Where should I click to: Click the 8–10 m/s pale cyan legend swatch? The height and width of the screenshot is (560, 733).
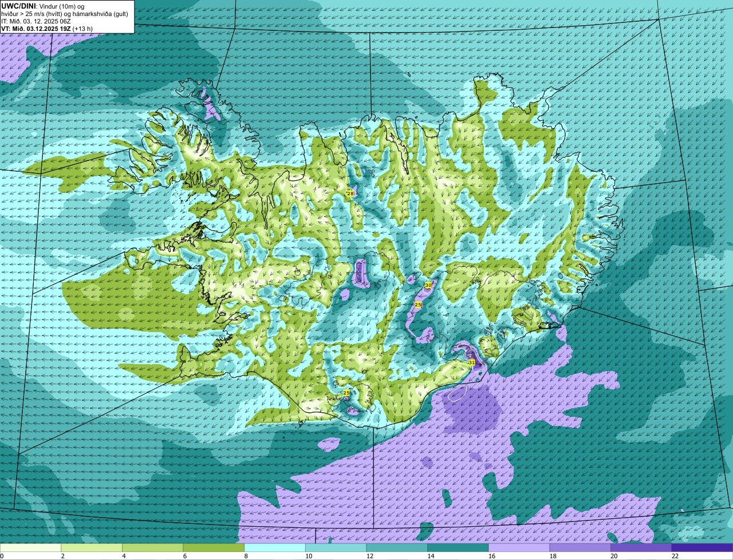275,547
